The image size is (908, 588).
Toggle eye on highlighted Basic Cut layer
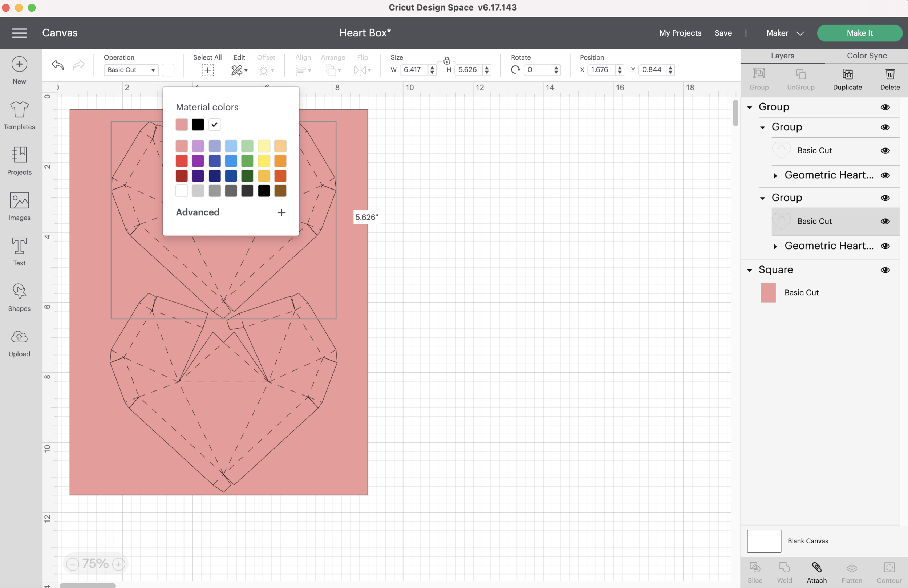pyautogui.click(x=885, y=221)
